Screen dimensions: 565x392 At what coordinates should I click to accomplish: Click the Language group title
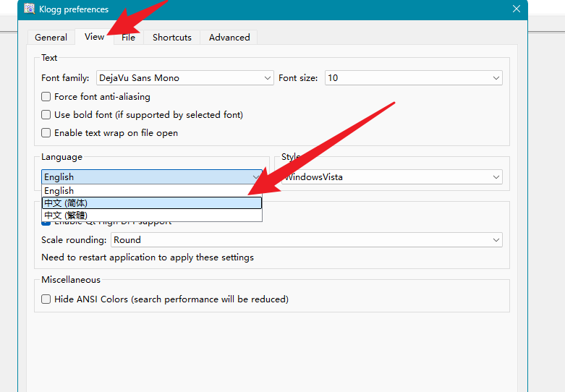(61, 157)
